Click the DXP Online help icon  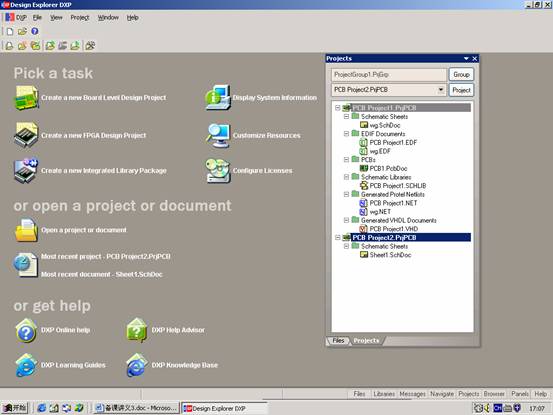pos(26,331)
